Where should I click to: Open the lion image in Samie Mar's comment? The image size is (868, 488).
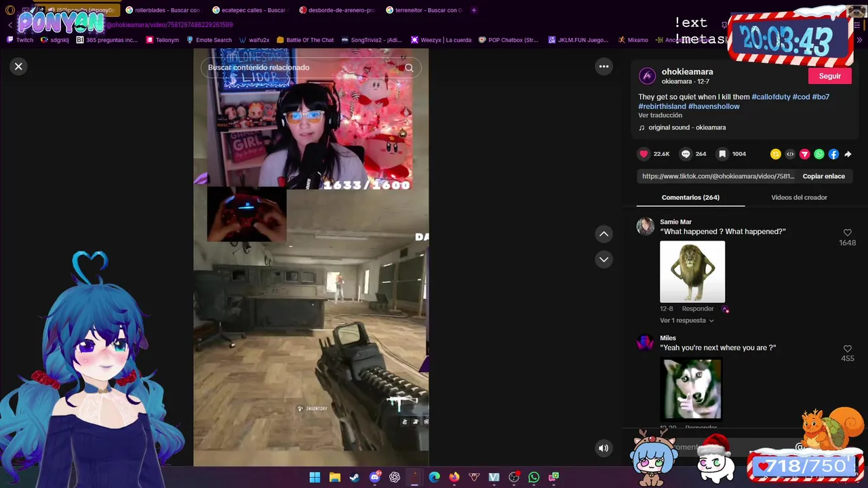[x=692, y=272]
